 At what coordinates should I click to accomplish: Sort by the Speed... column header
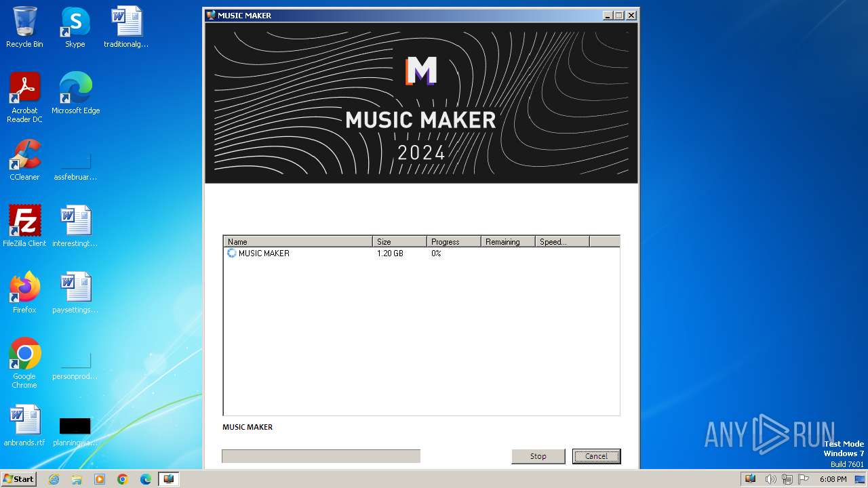(x=562, y=241)
